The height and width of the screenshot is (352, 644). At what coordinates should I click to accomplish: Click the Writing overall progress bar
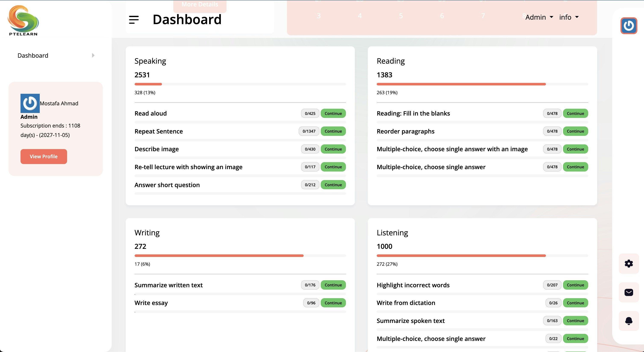[x=240, y=256]
